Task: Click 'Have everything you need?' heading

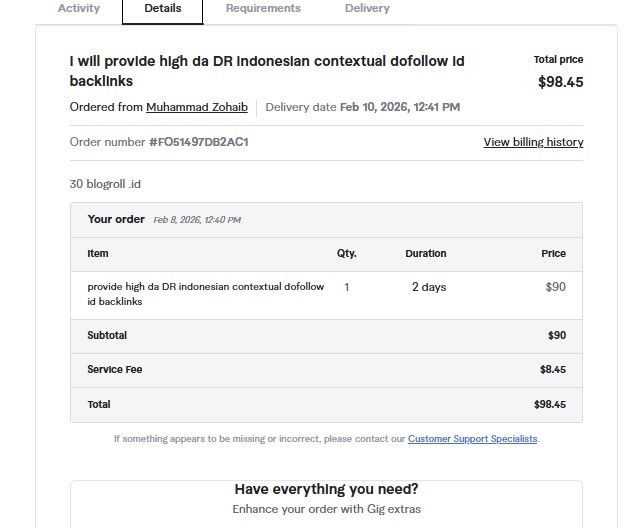Action: 326,489
